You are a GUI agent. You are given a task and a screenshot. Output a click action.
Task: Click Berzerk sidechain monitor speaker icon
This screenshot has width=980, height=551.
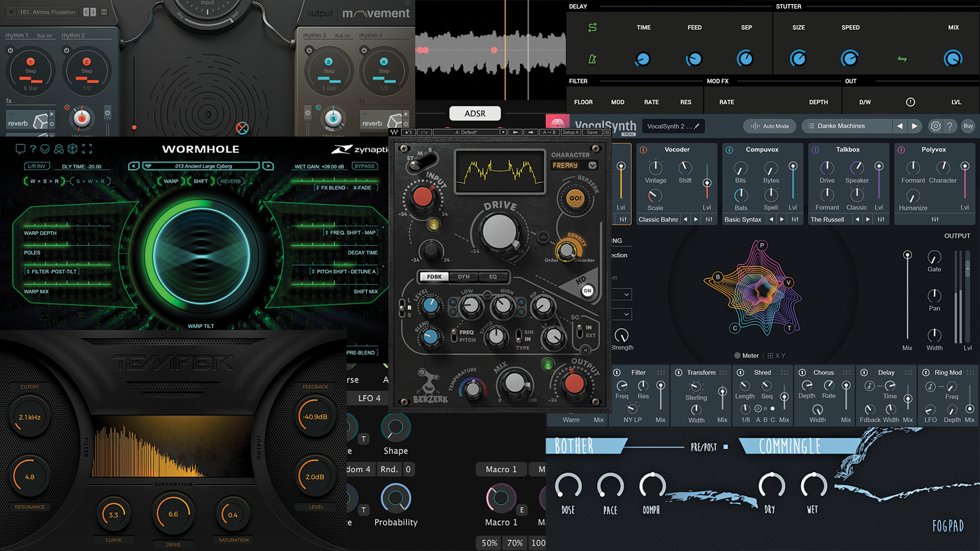click(x=585, y=351)
